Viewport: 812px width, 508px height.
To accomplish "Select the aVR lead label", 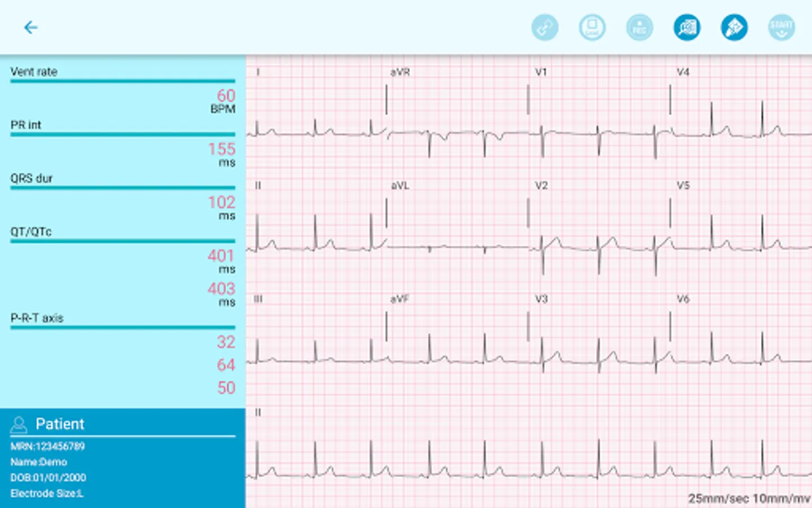I will (400, 72).
